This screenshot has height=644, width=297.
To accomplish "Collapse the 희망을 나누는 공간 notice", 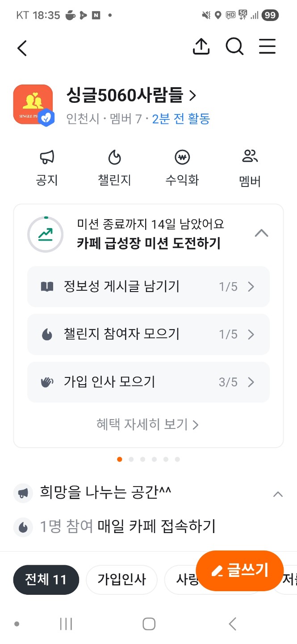I will [x=278, y=494].
